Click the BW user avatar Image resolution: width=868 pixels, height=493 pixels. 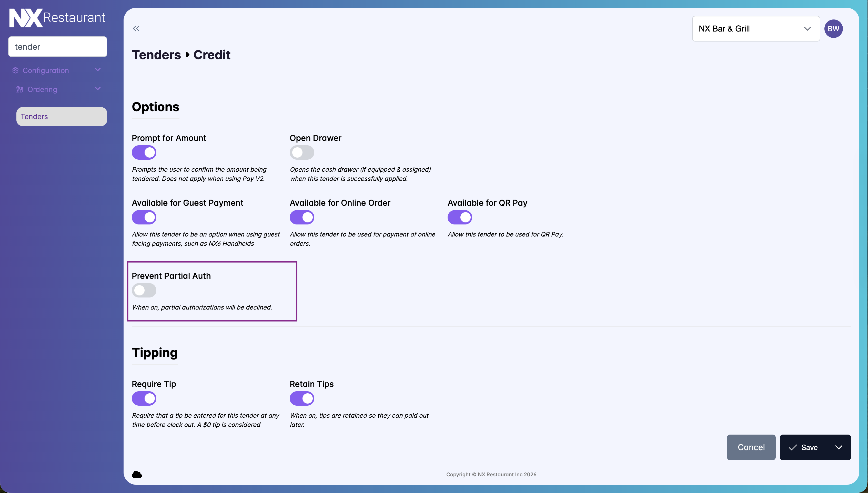tap(833, 28)
